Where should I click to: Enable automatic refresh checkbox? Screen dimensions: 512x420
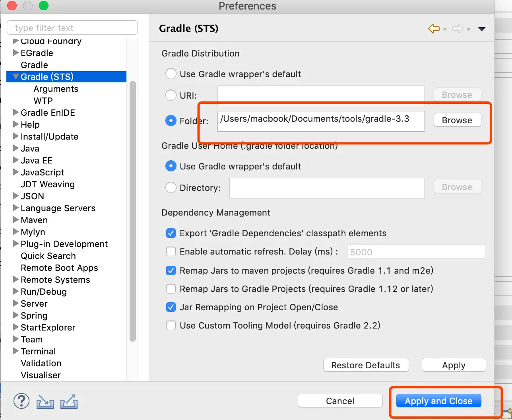[171, 252]
